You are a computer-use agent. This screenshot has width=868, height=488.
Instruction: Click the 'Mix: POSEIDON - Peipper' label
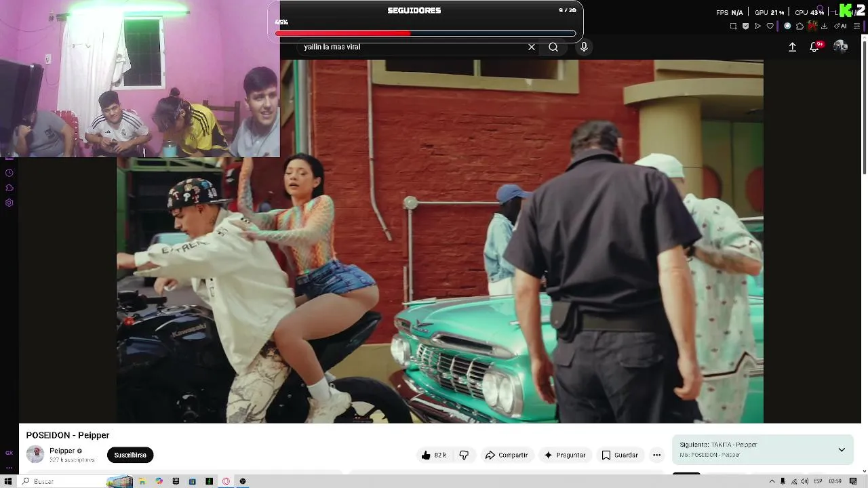tap(710, 455)
